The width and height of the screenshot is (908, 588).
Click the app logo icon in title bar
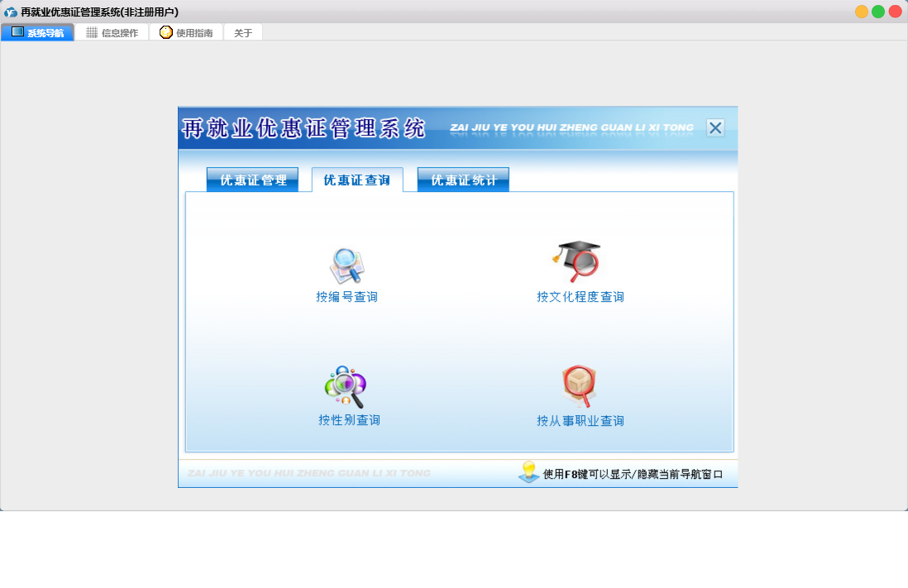coord(11,12)
